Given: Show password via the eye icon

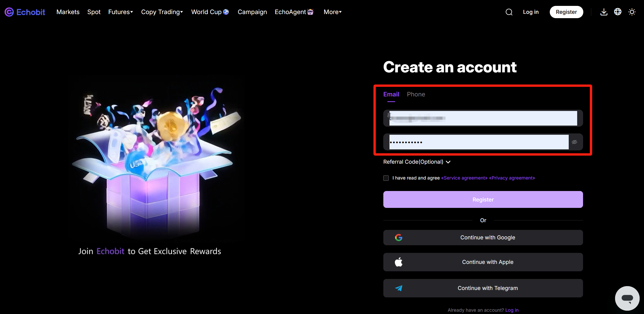Looking at the screenshot, I should pyautogui.click(x=574, y=142).
